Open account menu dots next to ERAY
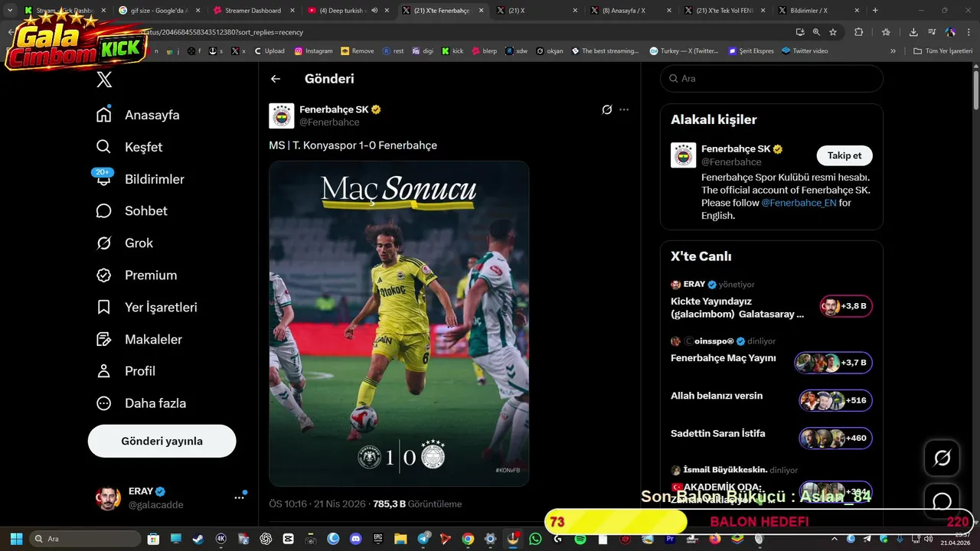Viewport: 980px width, 551px height. 239,497
